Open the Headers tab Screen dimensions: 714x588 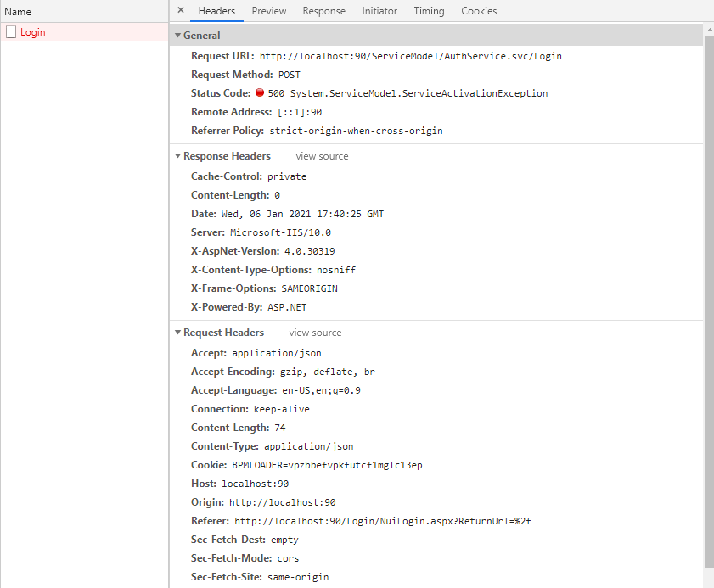(216, 11)
